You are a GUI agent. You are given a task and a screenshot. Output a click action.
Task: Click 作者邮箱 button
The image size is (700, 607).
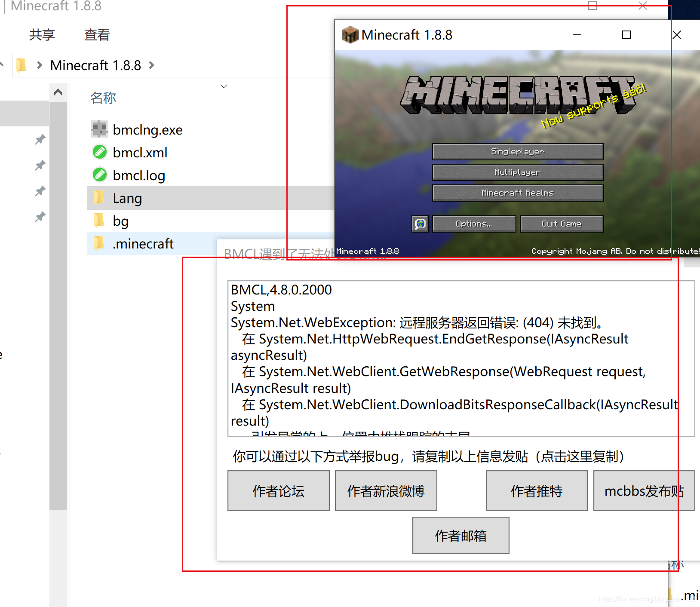461,535
